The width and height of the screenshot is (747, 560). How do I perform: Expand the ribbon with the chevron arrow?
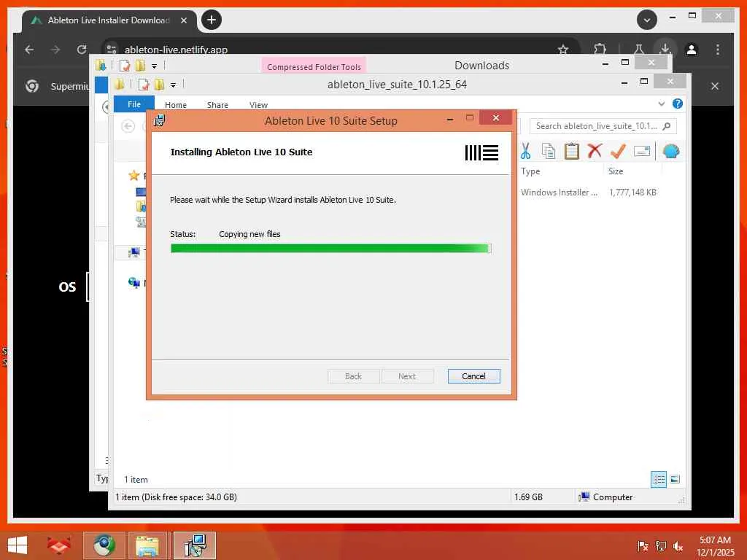pyautogui.click(x=661, y=104)
